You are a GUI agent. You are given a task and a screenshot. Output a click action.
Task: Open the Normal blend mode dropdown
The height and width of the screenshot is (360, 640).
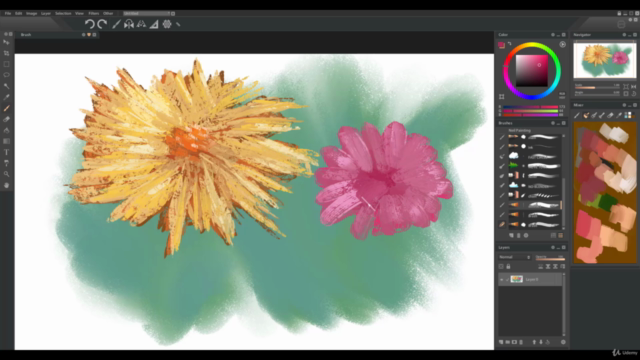514,257
